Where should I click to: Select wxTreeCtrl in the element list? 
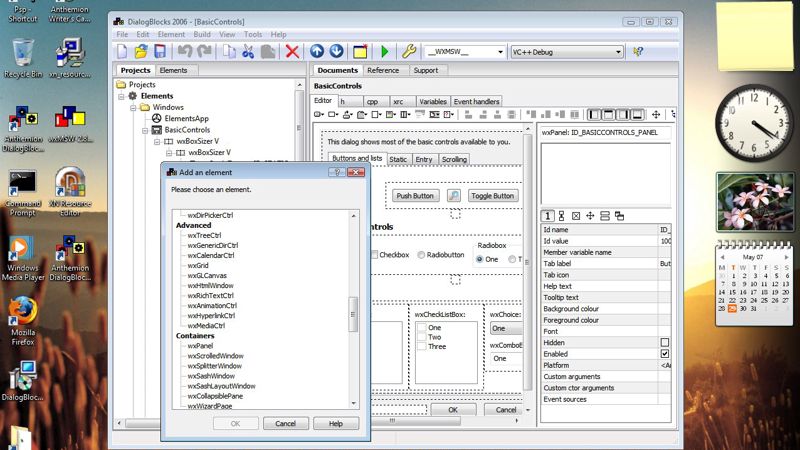(204, 235)
